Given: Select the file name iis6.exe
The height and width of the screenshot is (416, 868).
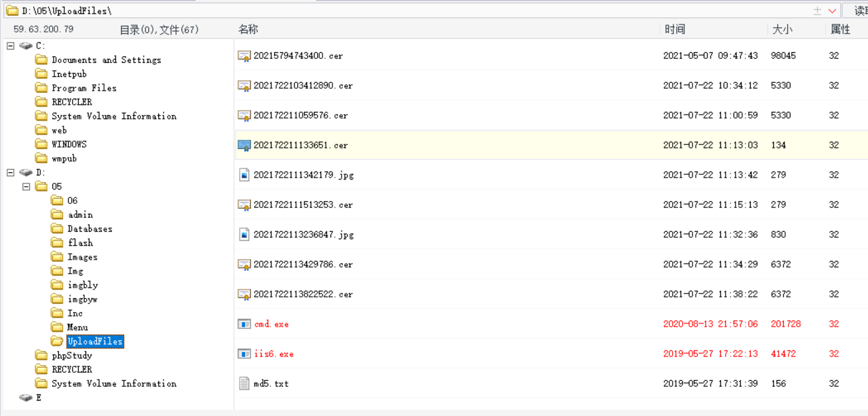Looking at the screenshot, I should point(274,354).
